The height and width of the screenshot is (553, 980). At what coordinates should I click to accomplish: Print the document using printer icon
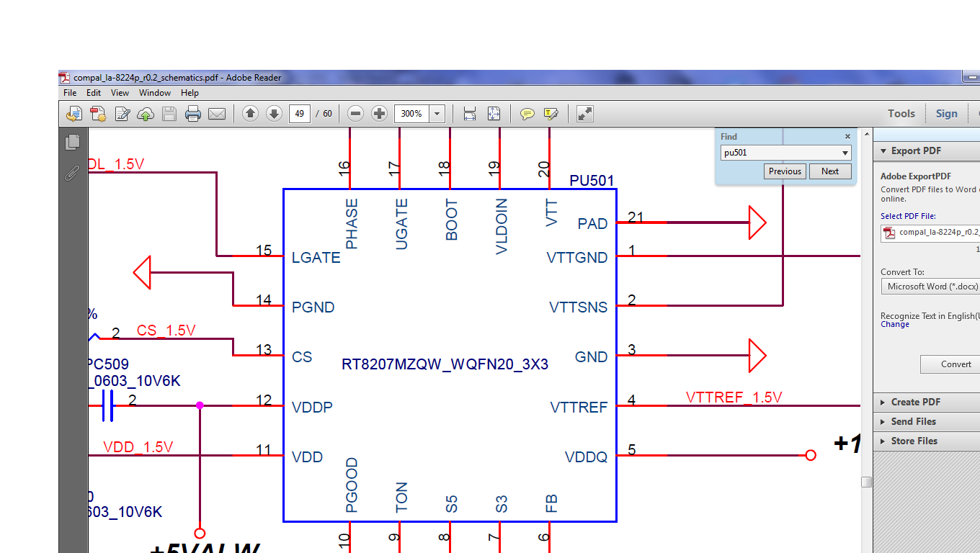click(192, 114)
